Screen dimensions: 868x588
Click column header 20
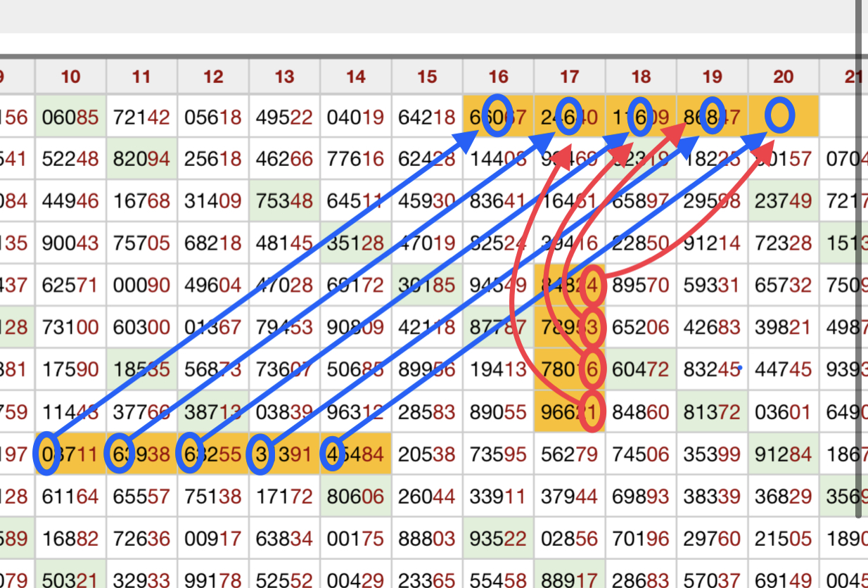pyautogui.click(x=783, y=77)
